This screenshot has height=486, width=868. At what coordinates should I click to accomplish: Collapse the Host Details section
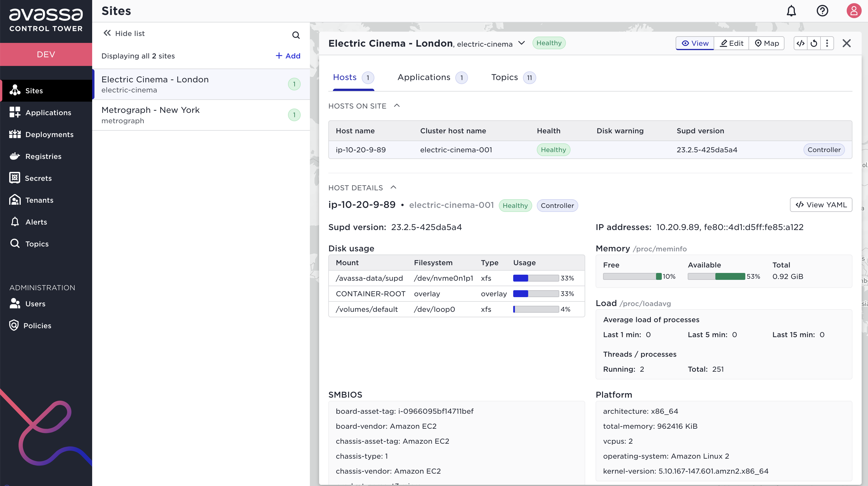pyautogui.click(x=393, y=187)
